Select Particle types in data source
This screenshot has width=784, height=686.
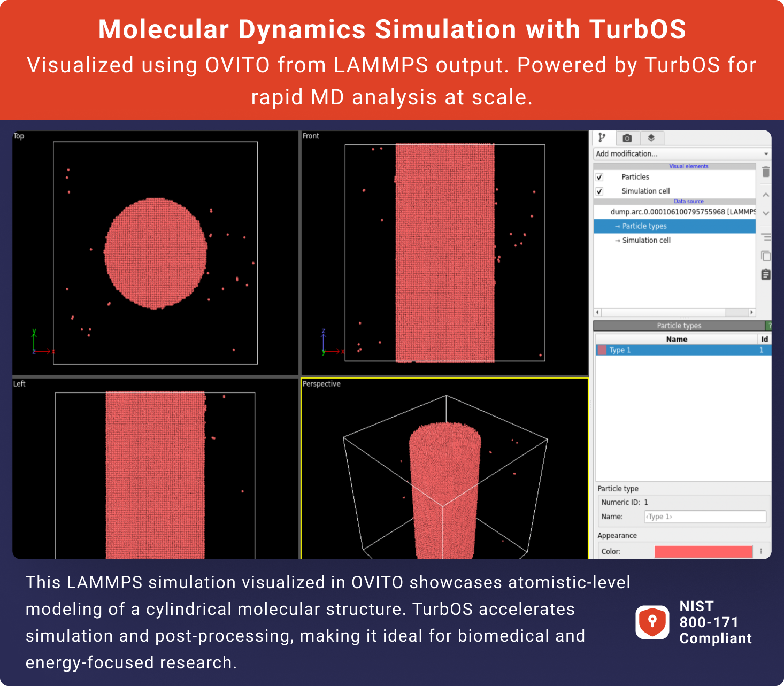coord(675,226)
